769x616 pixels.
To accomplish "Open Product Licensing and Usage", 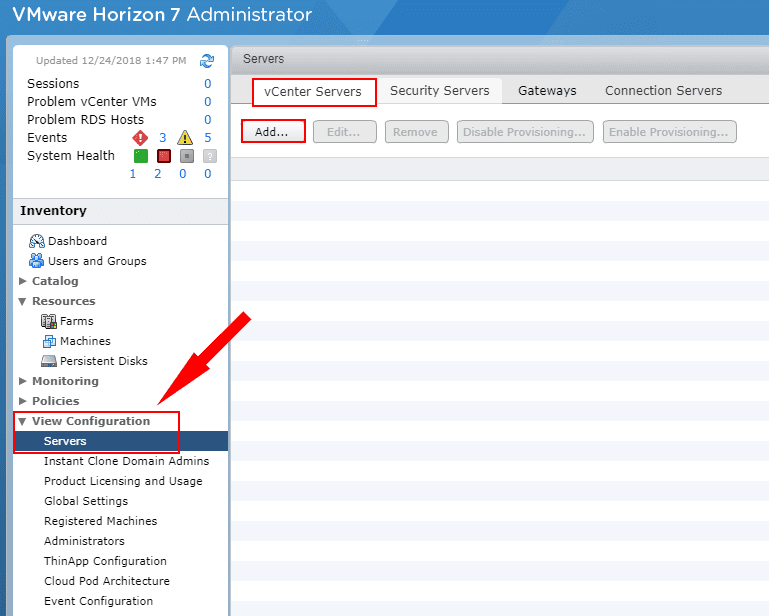I will 123,481.
